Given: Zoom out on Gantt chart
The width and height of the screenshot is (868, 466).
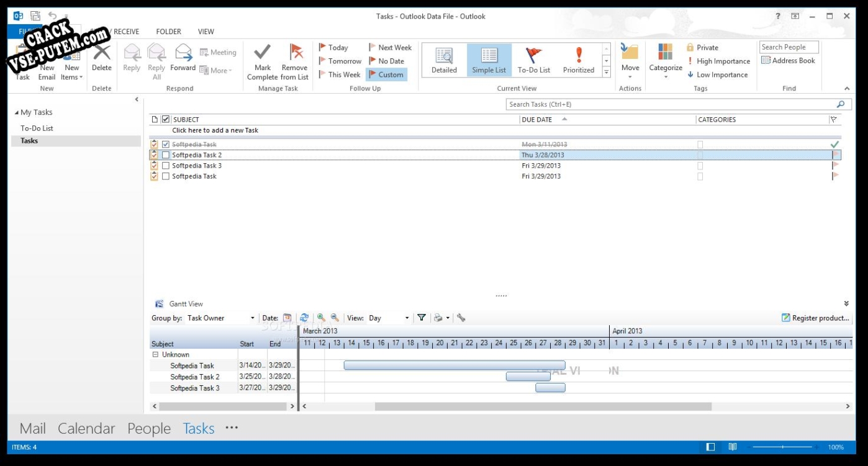Looking at the screenshot, I should tap(335, 318).
